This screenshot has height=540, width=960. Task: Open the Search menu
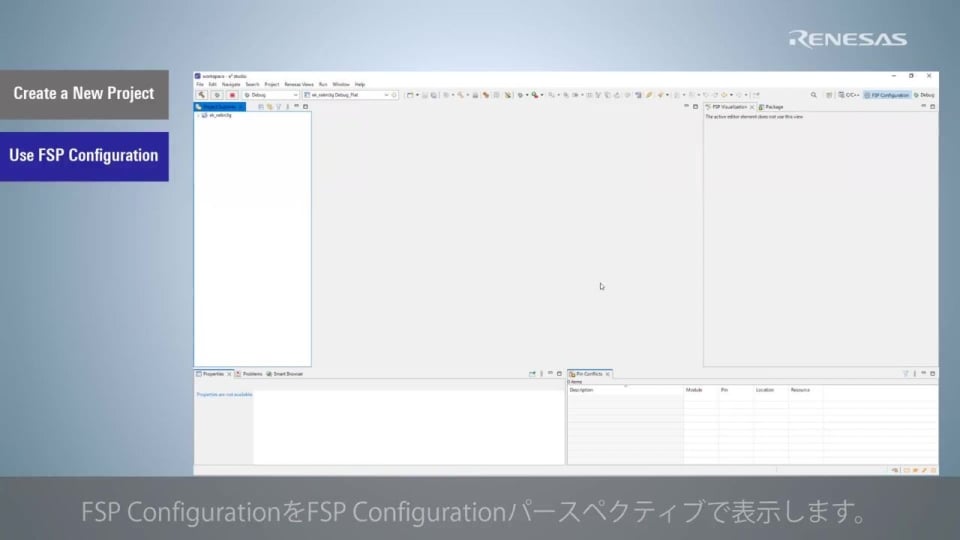click(252, 84)
